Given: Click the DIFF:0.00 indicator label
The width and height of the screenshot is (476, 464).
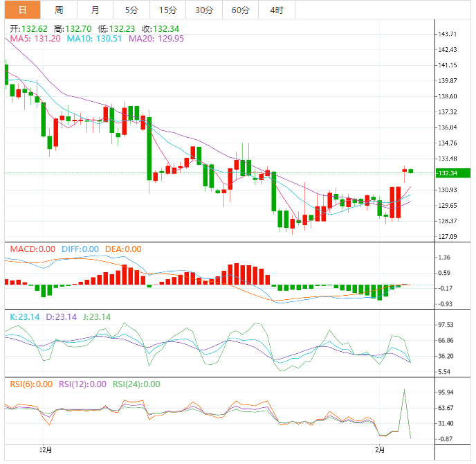Looking at the screenshot, I should tap(77, 249).
